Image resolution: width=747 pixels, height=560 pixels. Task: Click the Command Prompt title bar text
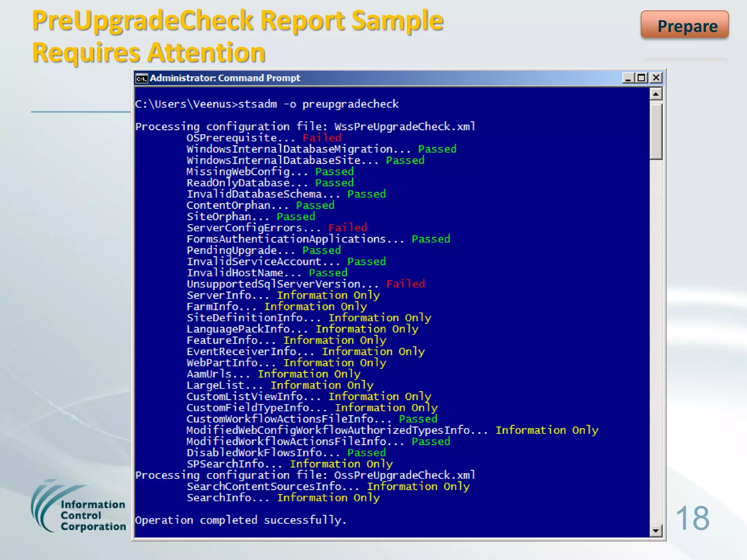225,78
